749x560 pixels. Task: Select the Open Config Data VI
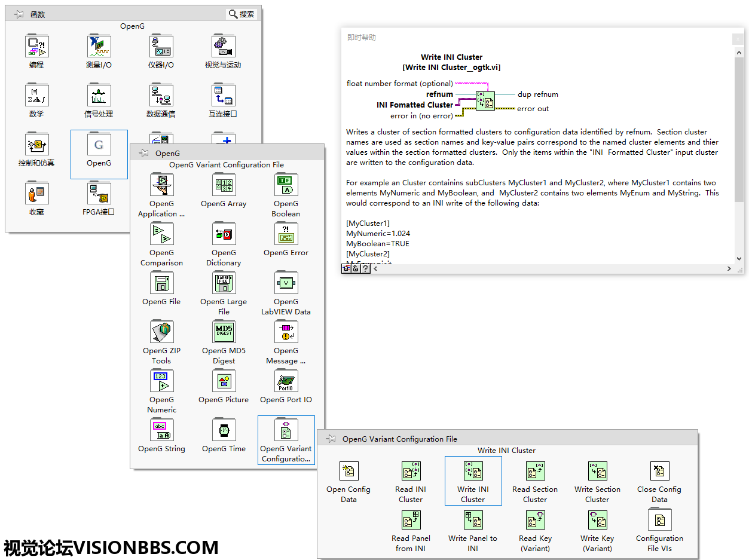(x=348, y=471)
